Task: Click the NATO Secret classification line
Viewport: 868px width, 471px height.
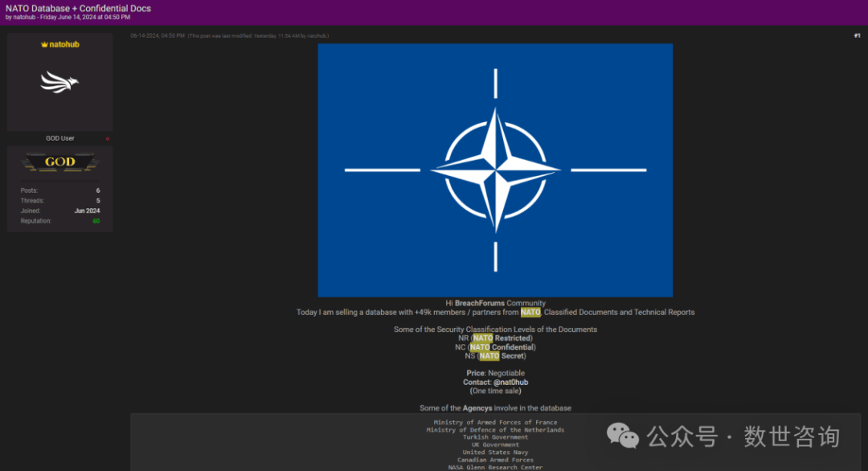Action: coord(495,356)
